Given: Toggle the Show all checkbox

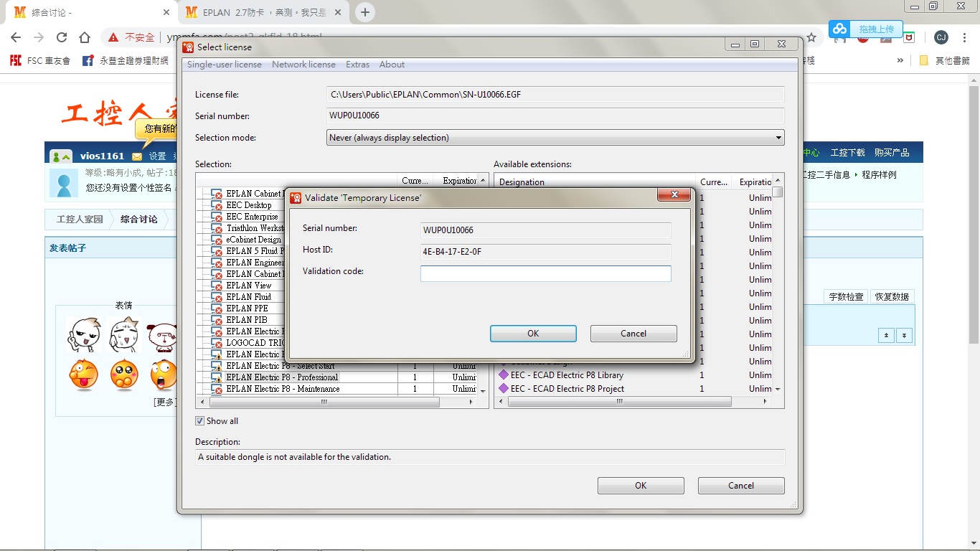Looking at the screenshot, I should (200, 421).
